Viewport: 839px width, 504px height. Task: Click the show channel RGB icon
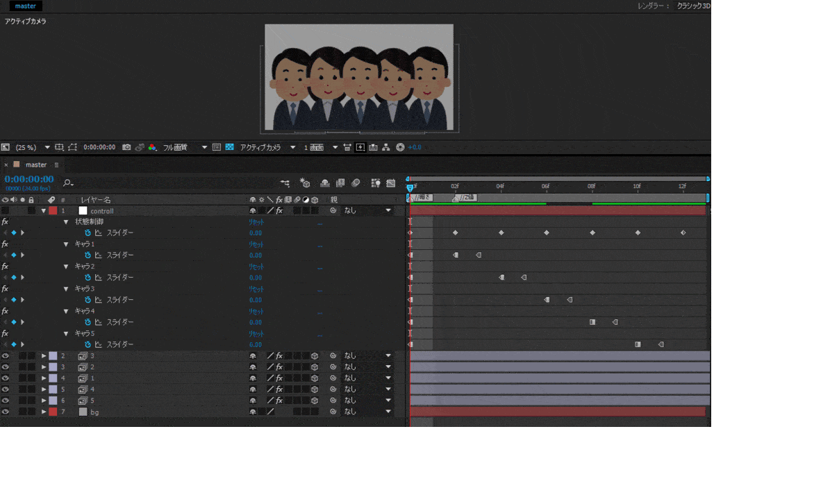tap(152, 147)
